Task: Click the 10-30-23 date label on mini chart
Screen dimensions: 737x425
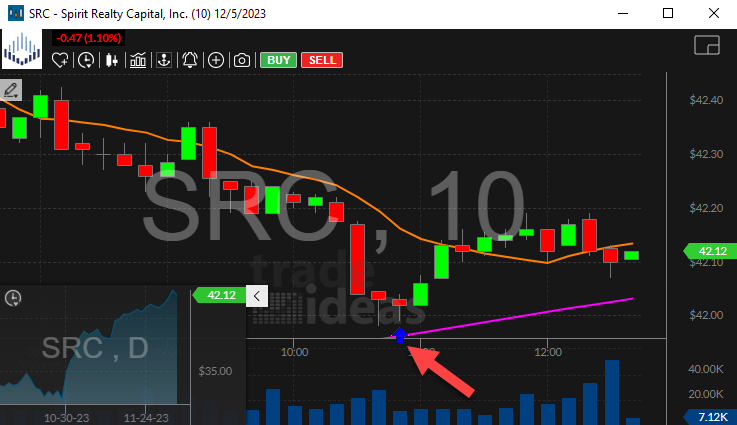Action: coord(66,418)
